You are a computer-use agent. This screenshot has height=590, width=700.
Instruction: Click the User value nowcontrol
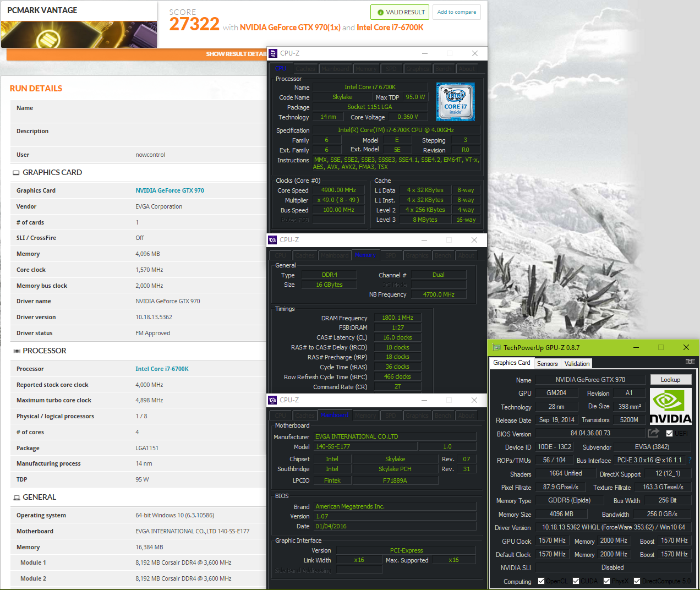pos(150,155)
